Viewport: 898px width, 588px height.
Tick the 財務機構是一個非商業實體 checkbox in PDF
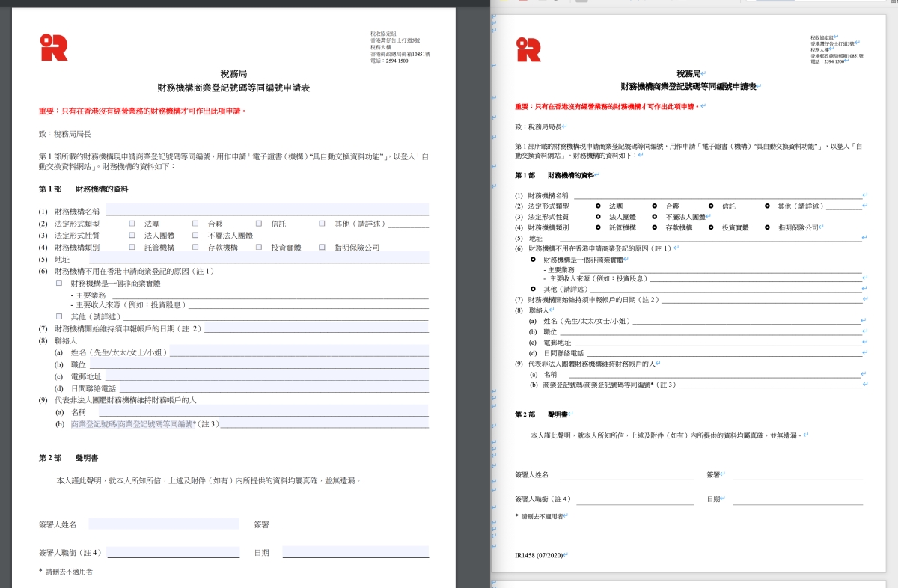pos(59,284)
